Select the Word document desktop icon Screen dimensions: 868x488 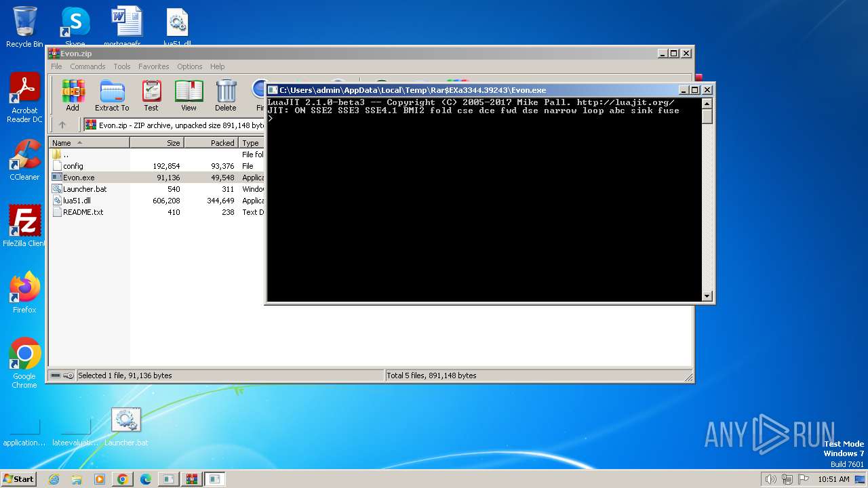(126, 27)
